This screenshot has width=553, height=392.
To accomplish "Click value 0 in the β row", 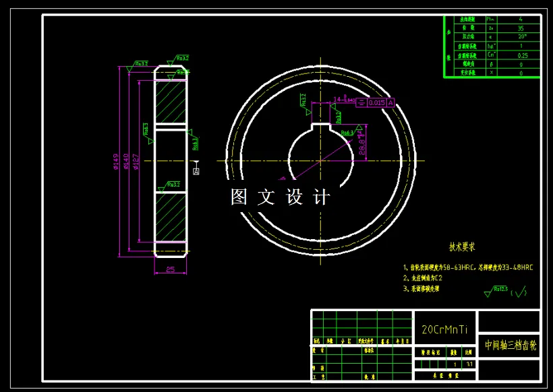I will click(x=521, y=65).
